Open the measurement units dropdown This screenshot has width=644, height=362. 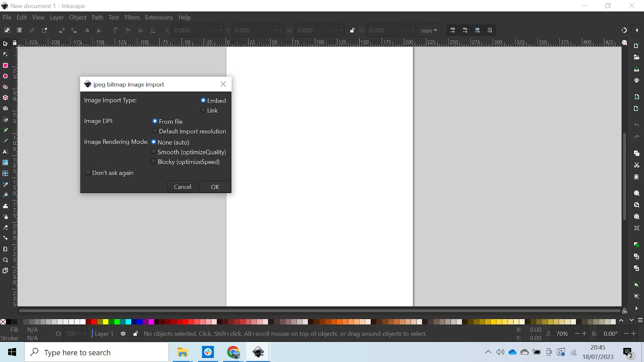429,30
